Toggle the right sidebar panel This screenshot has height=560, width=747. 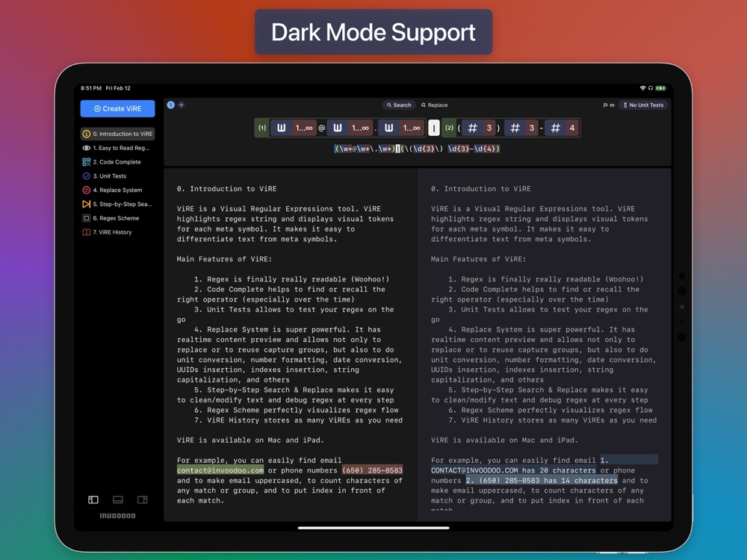[x=143, y=500]
